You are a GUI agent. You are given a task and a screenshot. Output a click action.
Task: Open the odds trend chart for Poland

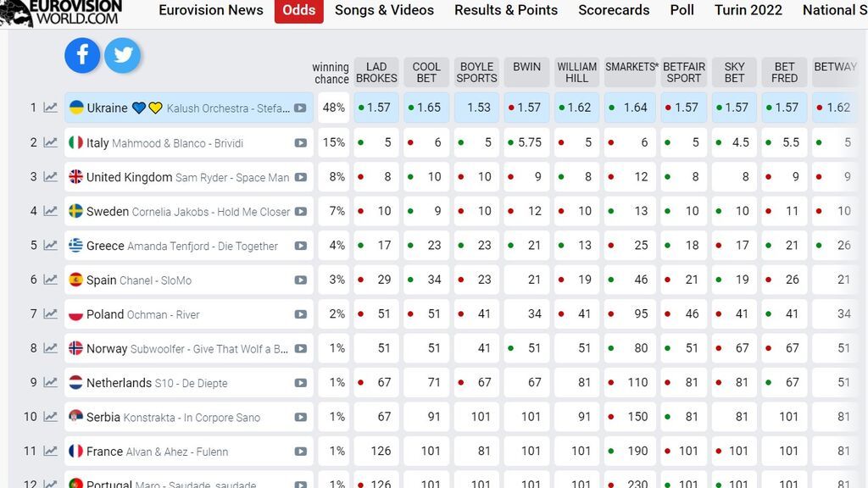click(x=50, y=313)
